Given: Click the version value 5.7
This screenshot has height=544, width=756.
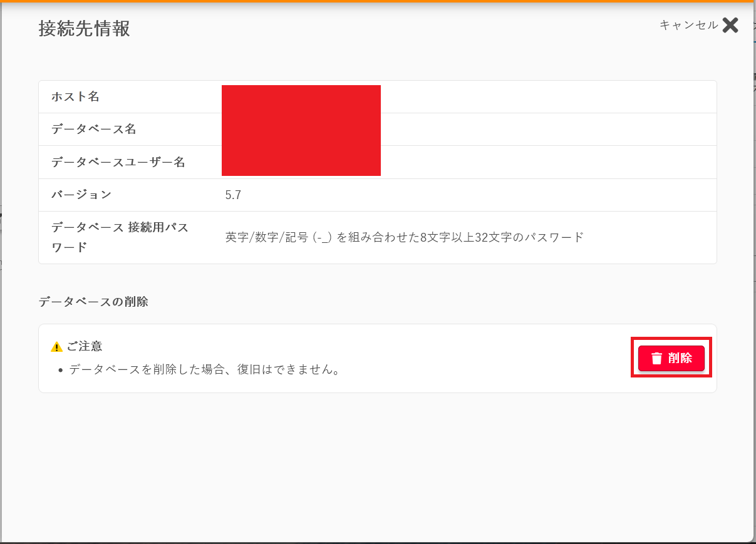Looking at the screenshot, I should [233, 195].
